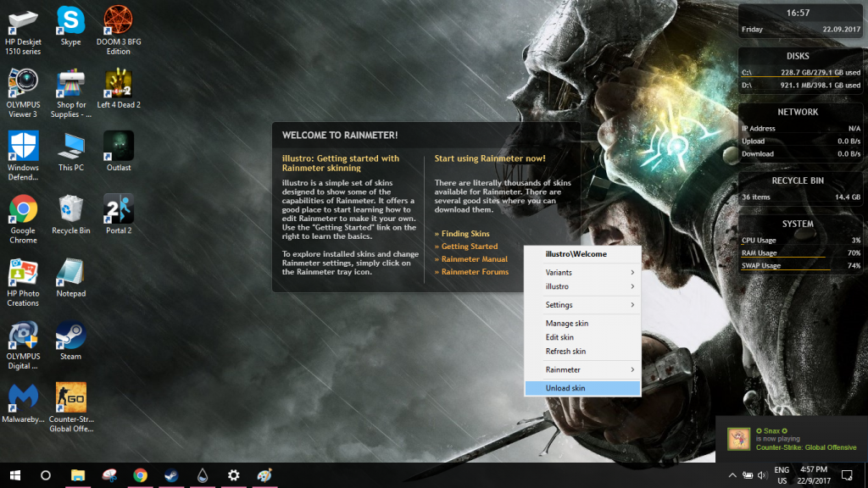Select the HP Photo Creations icon

click(x=23, y=282)
